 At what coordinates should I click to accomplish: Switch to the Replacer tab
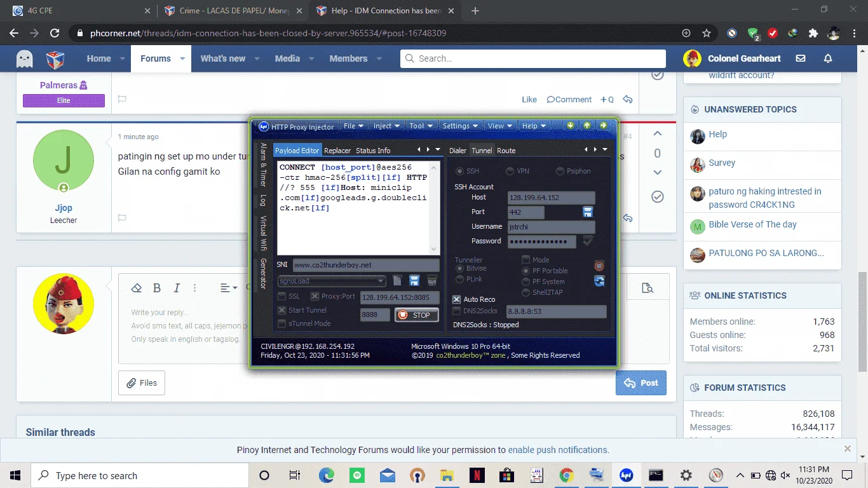tap(337, 151)
